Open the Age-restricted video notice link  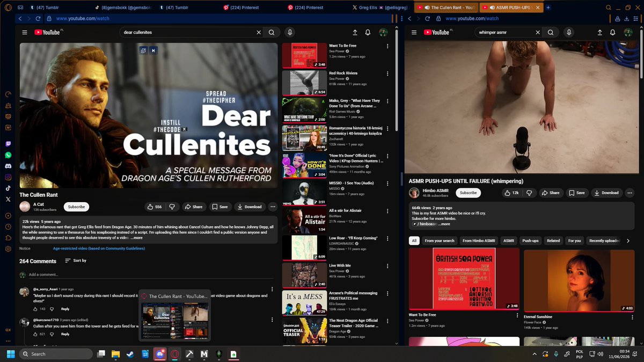click(x=99, y=248)
